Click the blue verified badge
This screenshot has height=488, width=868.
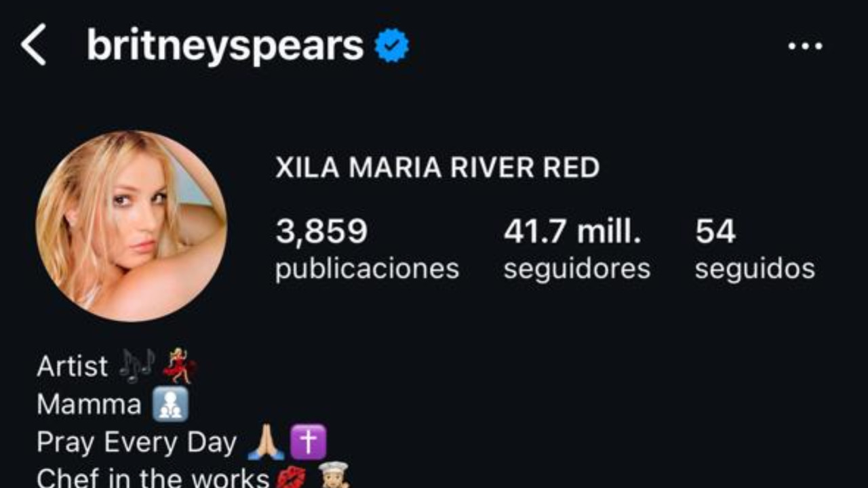[392, 46]
